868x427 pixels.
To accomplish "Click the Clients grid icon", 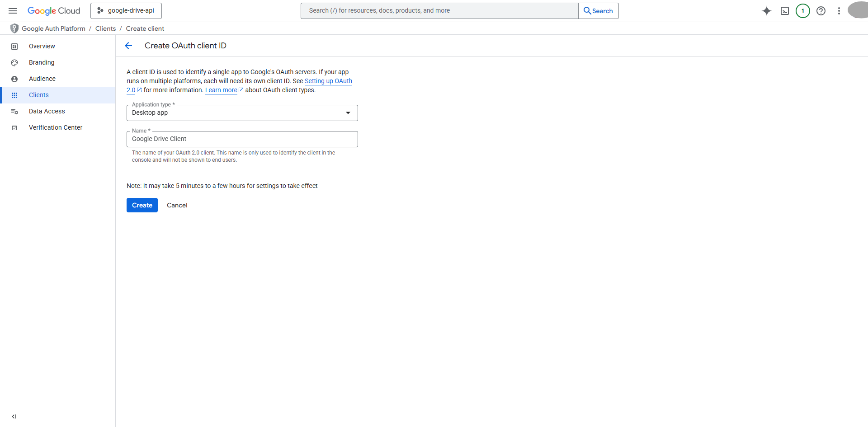I will [14, 95].
